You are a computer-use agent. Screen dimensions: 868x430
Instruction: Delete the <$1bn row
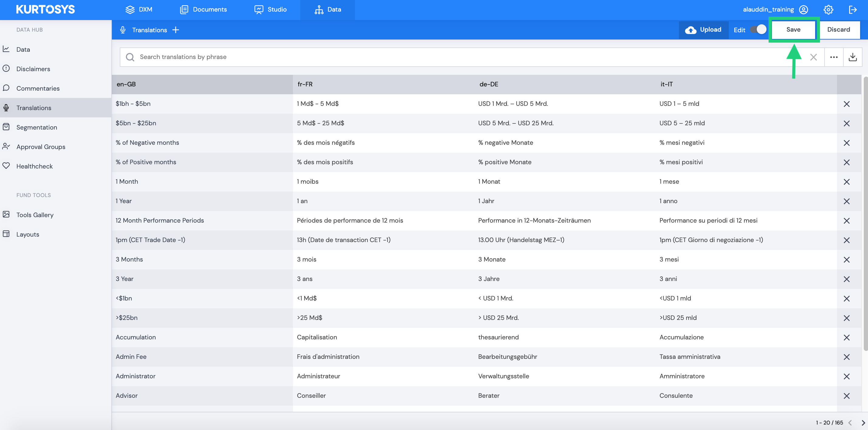tap(846, 298)
